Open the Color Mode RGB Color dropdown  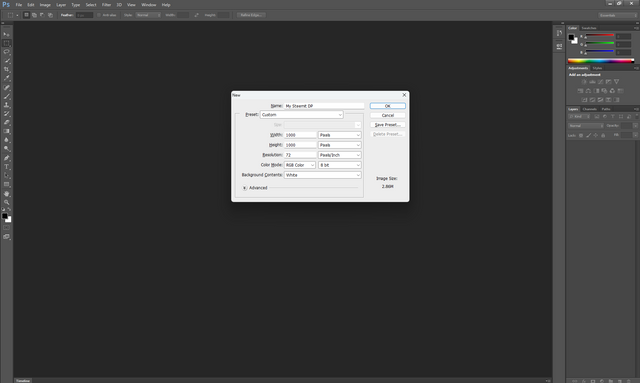[x=300, y=165]
